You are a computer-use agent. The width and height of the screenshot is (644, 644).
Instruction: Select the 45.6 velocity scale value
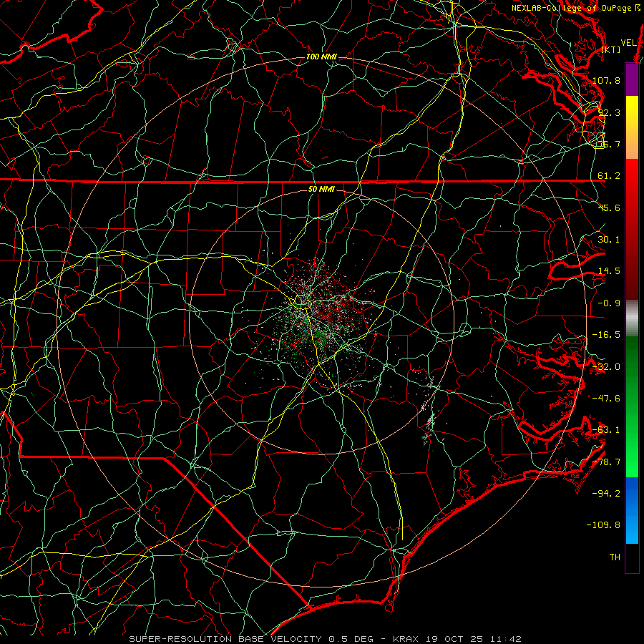[x=609, y=208]
